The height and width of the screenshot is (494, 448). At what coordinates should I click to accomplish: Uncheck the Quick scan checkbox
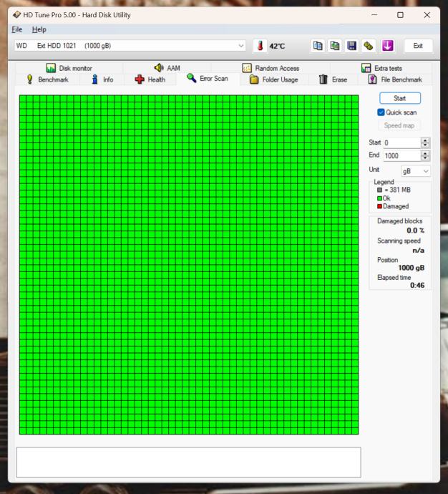(x=381, y=112)
